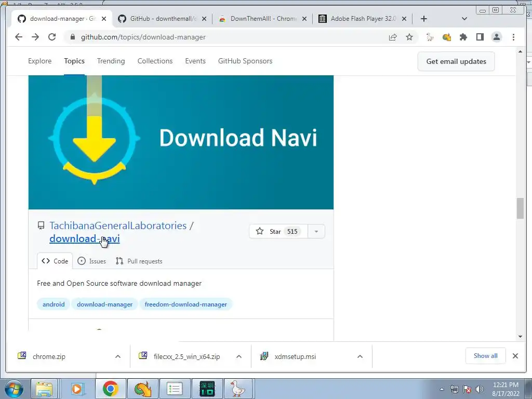Show hidden system tray icons
The height and width of the screenshot is (399, 532).
(442, 389)
